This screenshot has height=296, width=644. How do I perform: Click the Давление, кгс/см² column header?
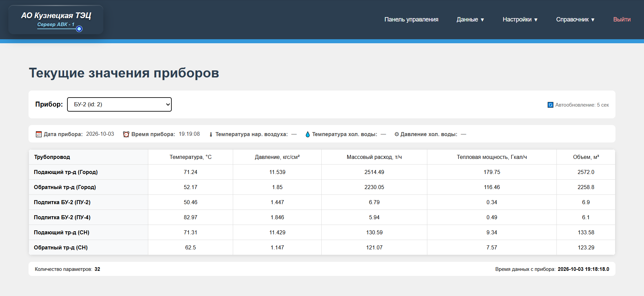point(277,157)
